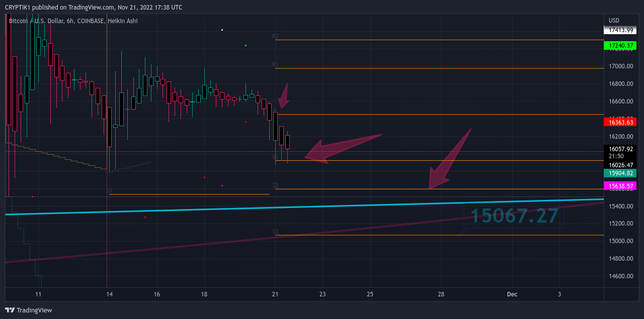Viewport: 644px width, 319px height.
Task: Click the 15200.00 price scale value
Action: point(620,224)
